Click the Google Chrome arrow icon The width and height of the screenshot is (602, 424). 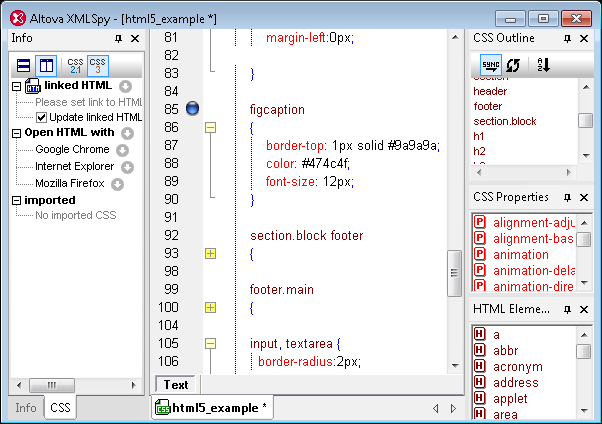(122, 150)
